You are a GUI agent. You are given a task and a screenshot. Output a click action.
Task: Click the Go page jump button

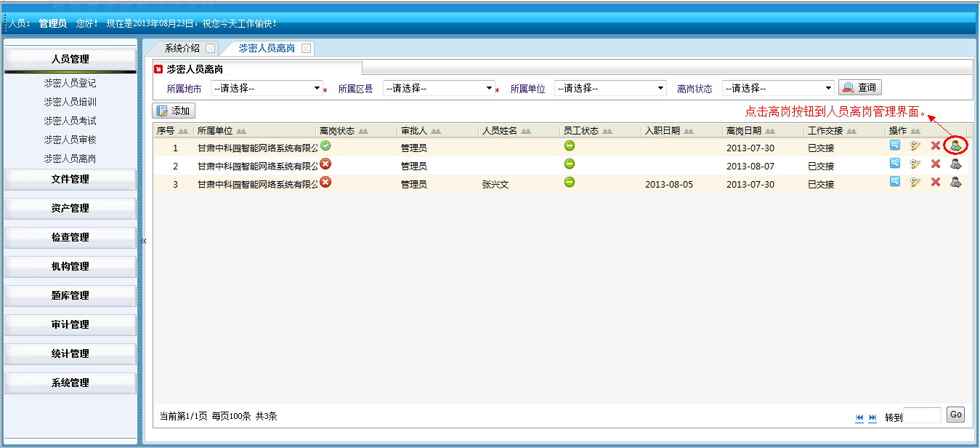point(956,415)
